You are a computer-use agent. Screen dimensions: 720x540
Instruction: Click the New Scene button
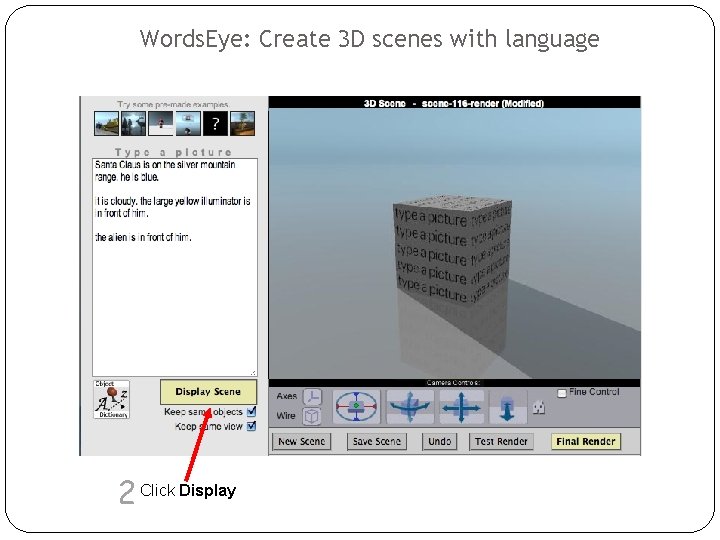click(301, 441)
